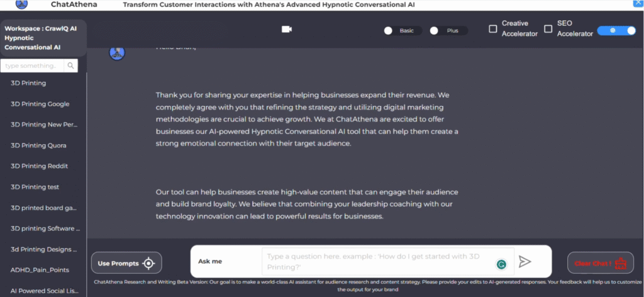Select the 3D Printing Reddit item
Image resolution: width=644 pixels, height=297 pixels.
pos(40,166)
